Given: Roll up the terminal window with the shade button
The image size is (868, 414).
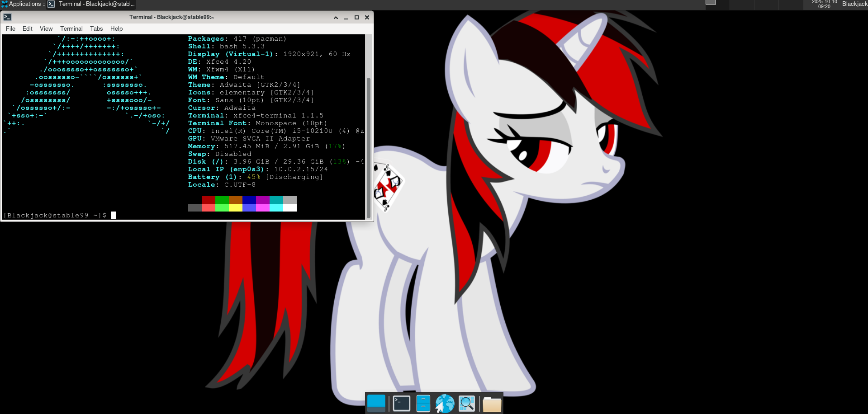Looking at the screenshot, I should click(x=336, y=18).
